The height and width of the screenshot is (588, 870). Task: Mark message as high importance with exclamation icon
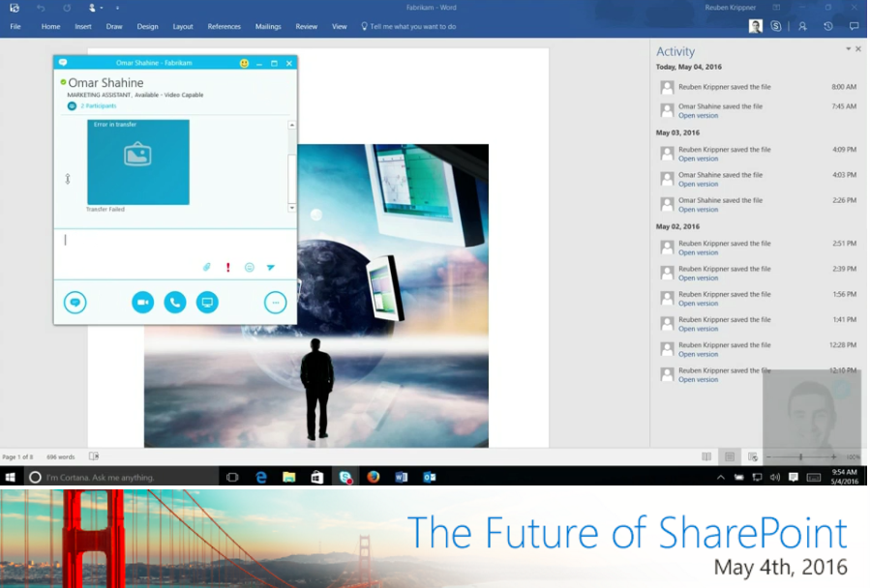228,267
